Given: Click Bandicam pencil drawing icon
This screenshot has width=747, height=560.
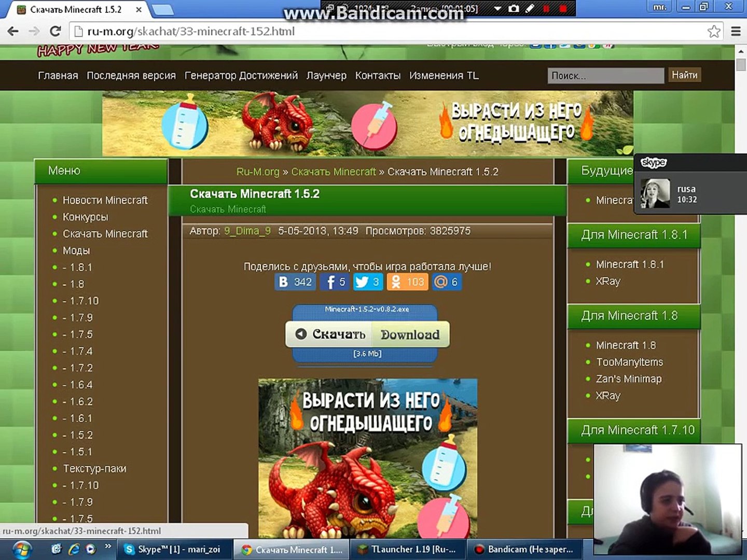Looking at the screenshot, I should coord(530,8).
